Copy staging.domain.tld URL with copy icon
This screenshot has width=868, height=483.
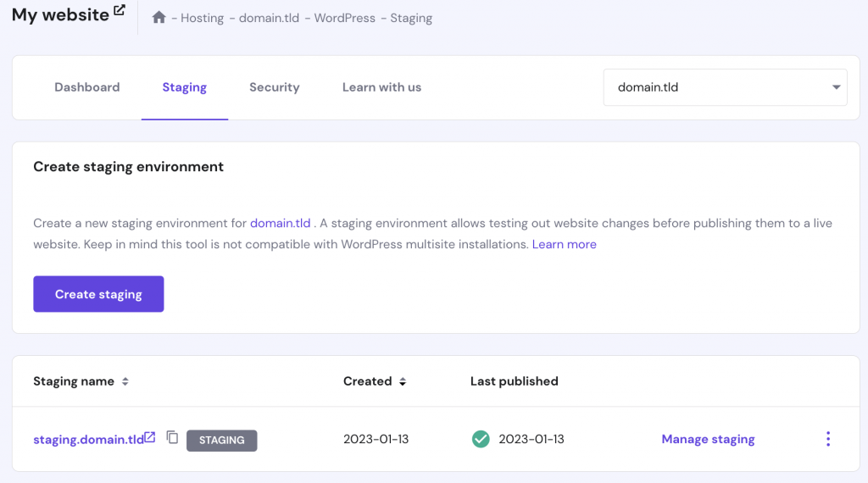point(172,438)
